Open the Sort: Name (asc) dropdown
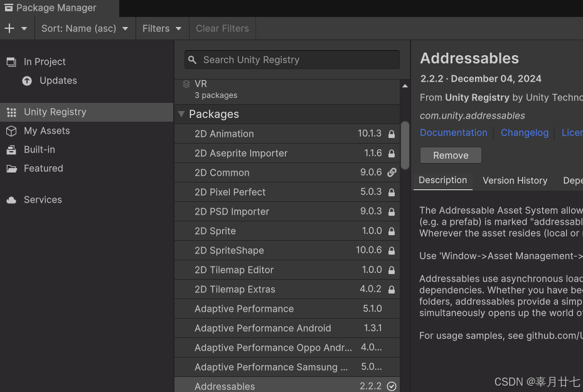The height and width of the screenshot is (392, 583). (x=85, y=29)
